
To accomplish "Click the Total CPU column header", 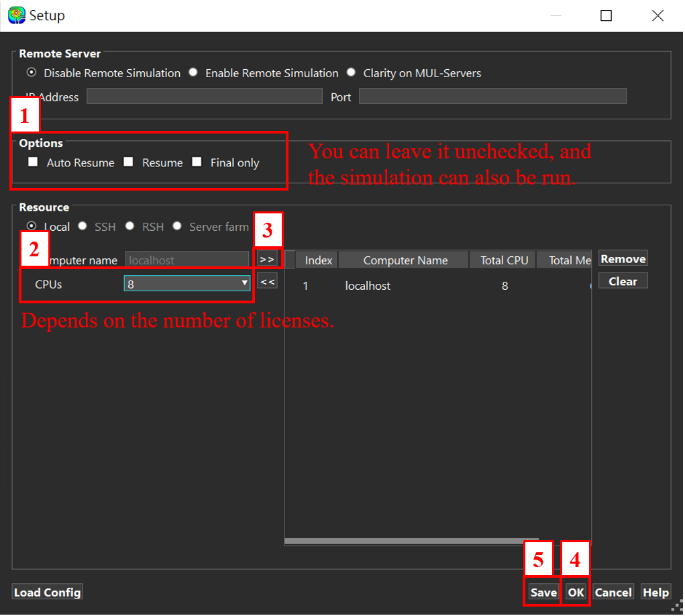I will tap(503, 260).
